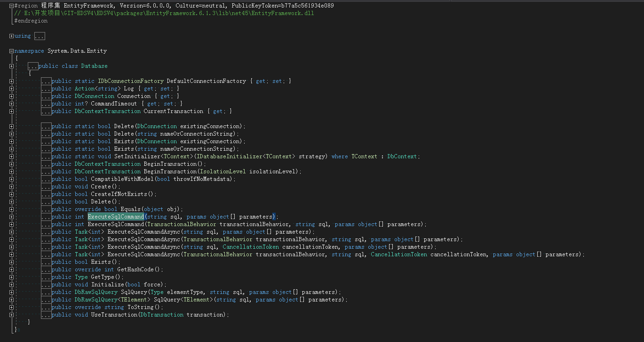Click the DbTransaction parameter type
Screen dimensions: 644x342
click(x=162, y=315)
